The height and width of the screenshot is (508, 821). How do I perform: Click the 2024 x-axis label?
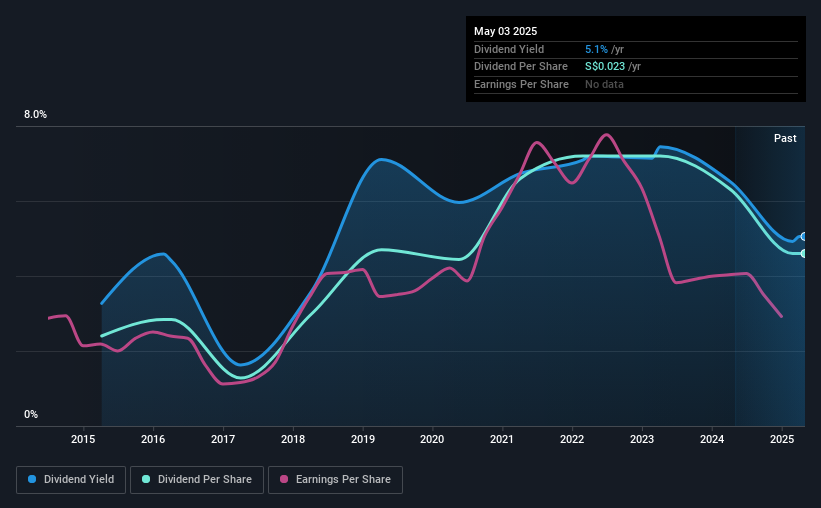(712, 439)
